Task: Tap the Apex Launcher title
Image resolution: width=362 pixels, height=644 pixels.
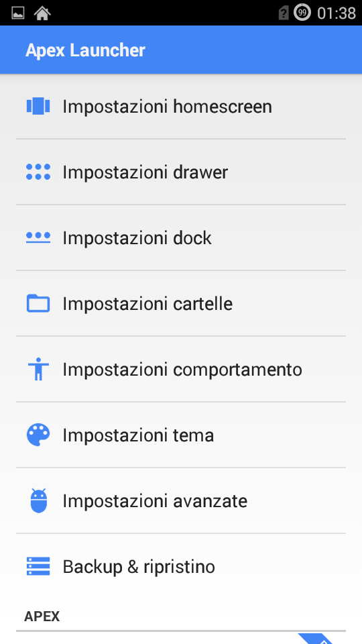Action: [x=85, y=50]
